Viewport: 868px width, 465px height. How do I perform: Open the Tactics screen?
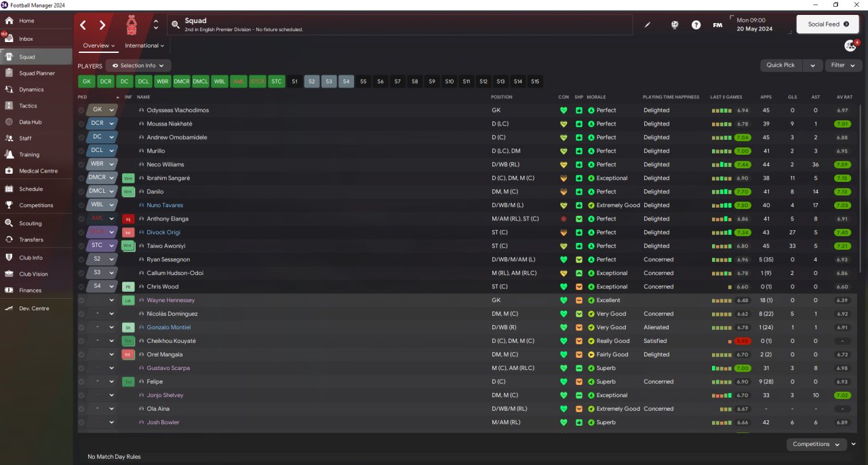coord(28,106)
